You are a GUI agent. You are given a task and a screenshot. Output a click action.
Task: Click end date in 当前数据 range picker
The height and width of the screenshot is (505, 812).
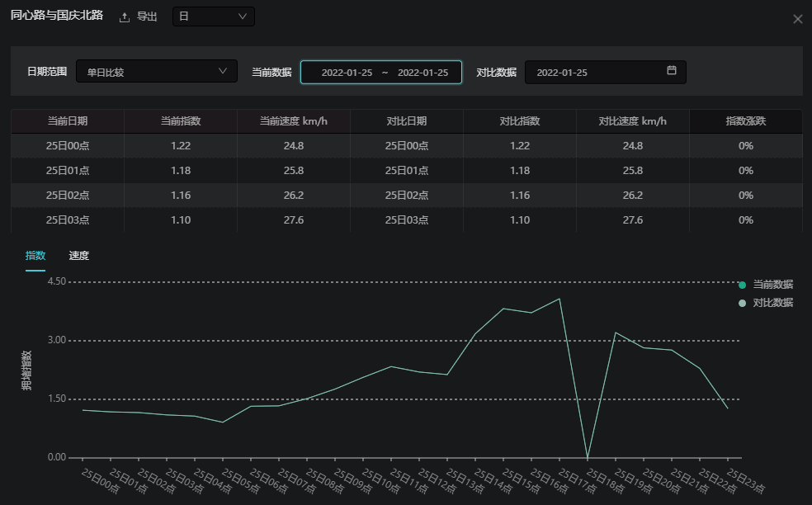(423, 73)
